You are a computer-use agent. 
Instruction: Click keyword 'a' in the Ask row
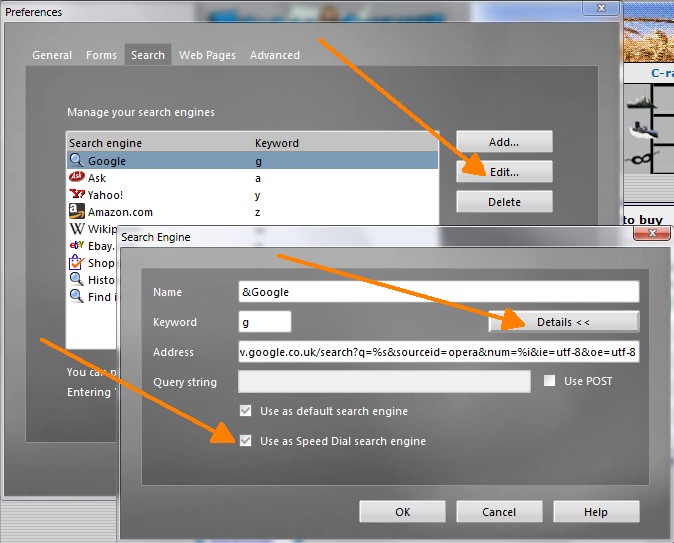[x=257, y=178]
